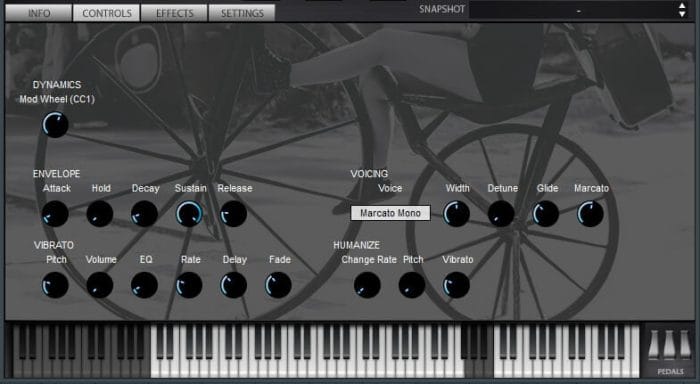The width and height of the screenshot is (700, 384).
Task: Click the Envelope Sustain knob
Action: click(189, 213)
